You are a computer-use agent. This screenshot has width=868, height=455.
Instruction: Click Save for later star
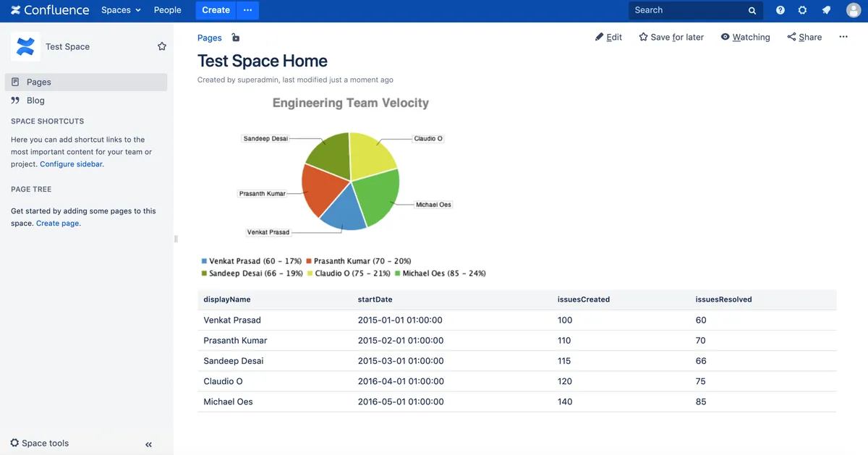(671, 37)
